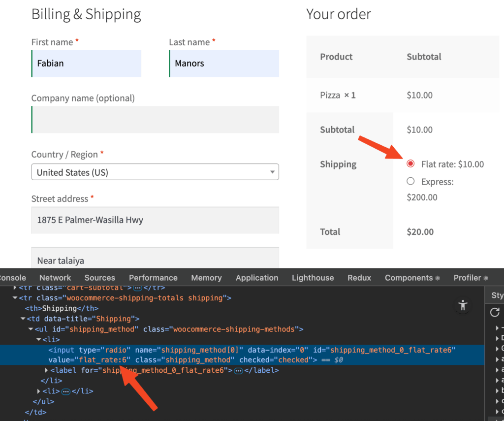Click the Street address input field
The height and width of the screenshot is (421, 504).
[x=155, y=220]
